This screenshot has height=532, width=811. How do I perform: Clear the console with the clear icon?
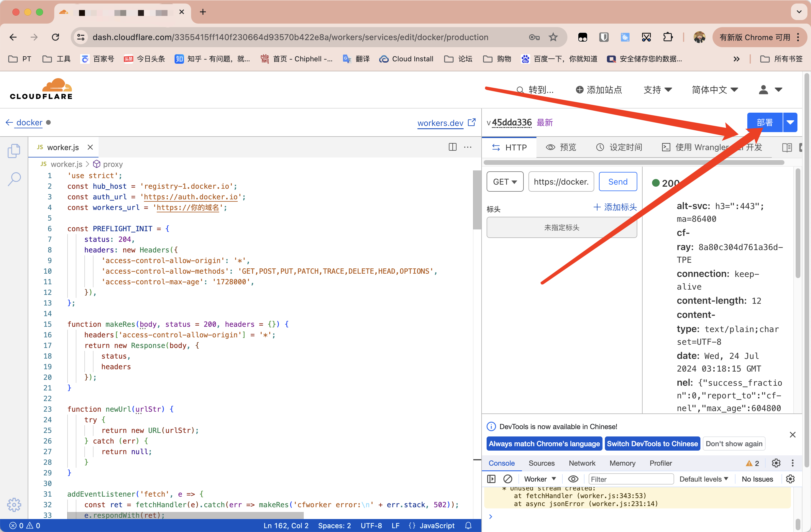(508, 479)
